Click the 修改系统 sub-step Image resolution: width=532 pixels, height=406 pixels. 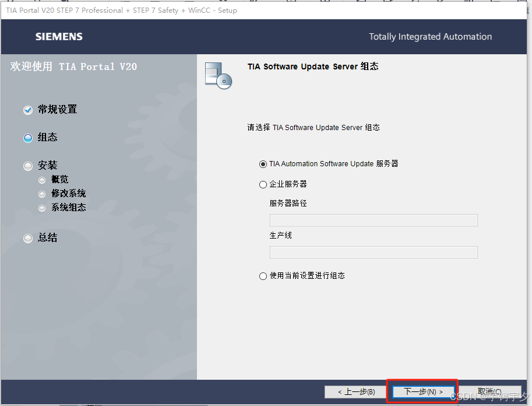pyautogui.click(x=69, y=193)
